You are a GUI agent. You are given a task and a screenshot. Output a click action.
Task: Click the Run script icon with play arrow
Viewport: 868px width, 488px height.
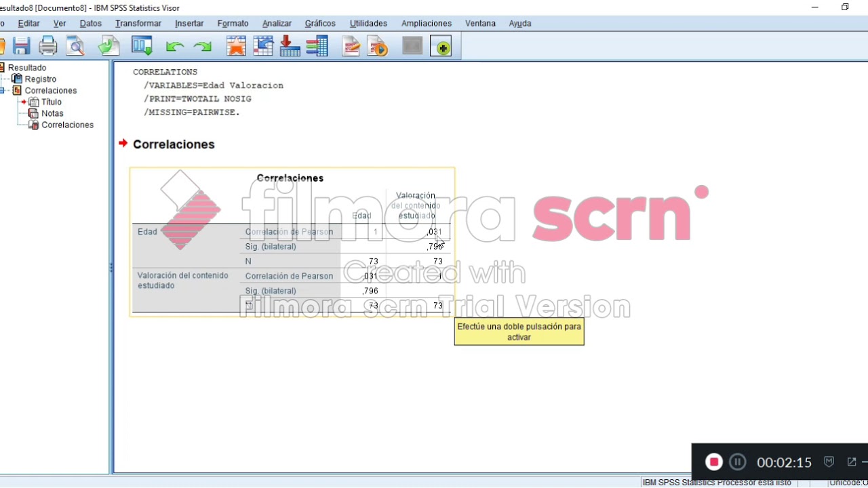point(377,46)
